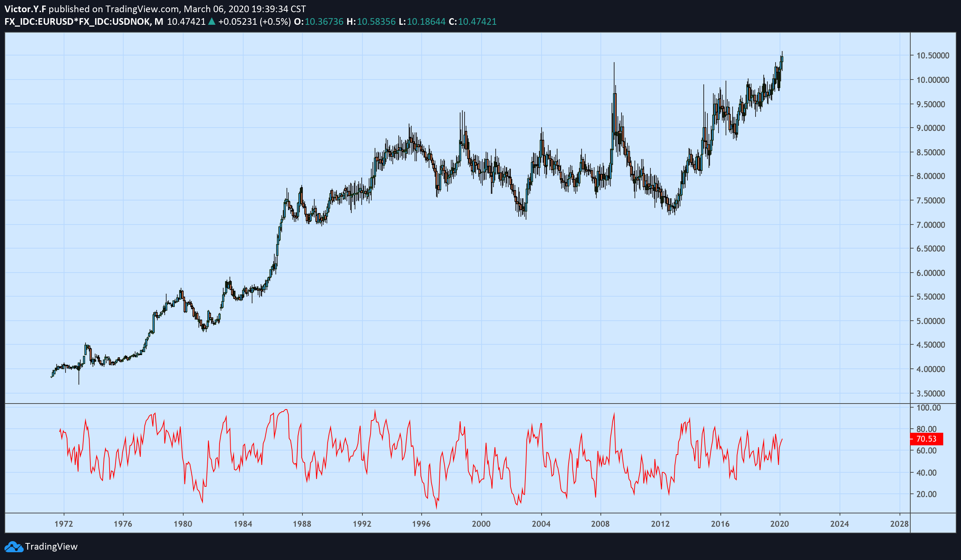
Task: Click the 2004 time axis label
Action: coord(541,524)
